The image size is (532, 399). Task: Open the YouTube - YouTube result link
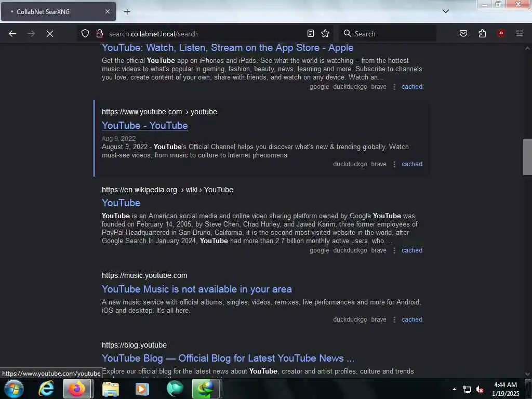(145, 126)
